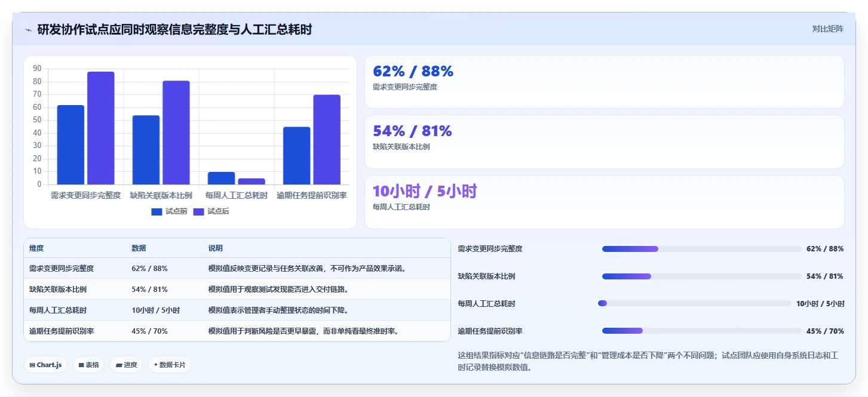Click the 54% / 81% table data cell
Image resolution: width=868 pixels, height=397 pixels.
point(149,290)
